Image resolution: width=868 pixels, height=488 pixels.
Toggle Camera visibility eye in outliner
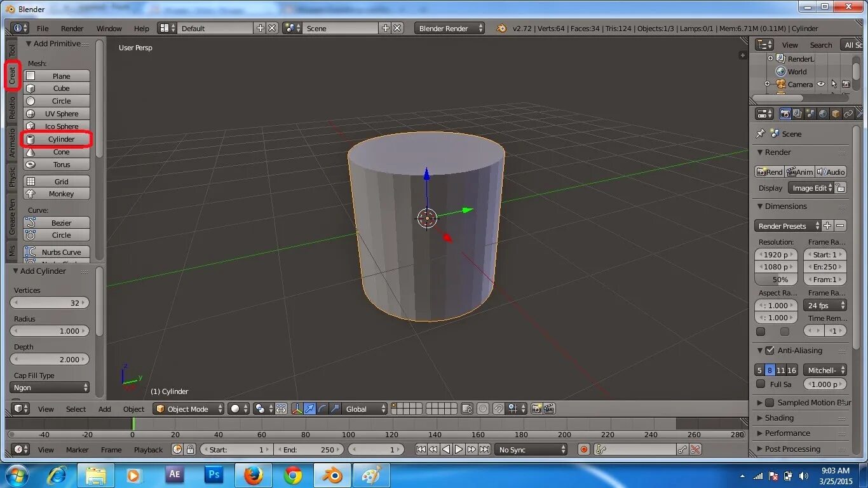click(x=821, y=84)
